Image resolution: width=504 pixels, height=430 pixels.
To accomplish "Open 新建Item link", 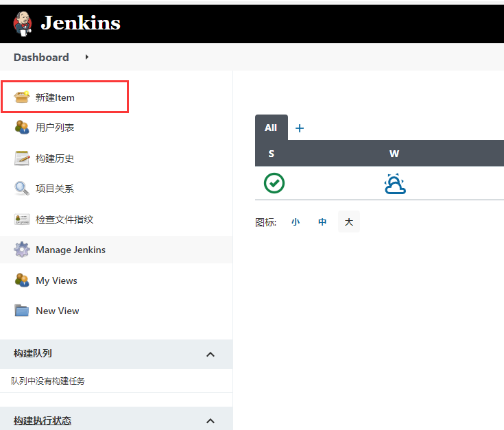I will coord(55,97).
